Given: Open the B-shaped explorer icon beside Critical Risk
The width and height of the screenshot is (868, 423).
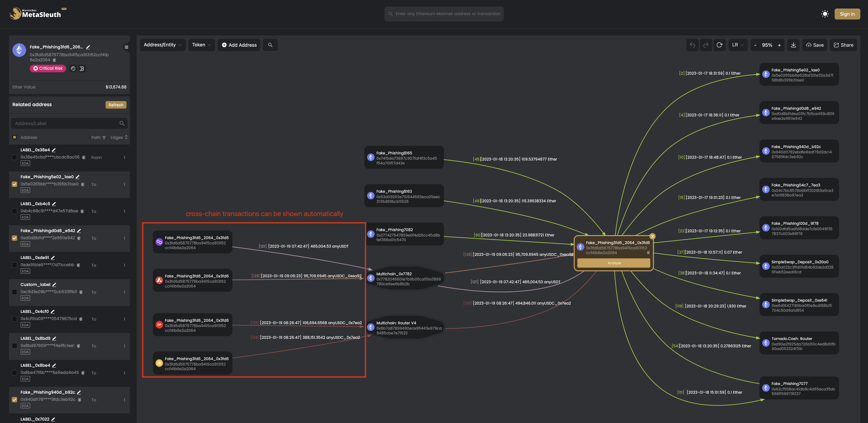Looking at the screenshot, I should point(82,69).
